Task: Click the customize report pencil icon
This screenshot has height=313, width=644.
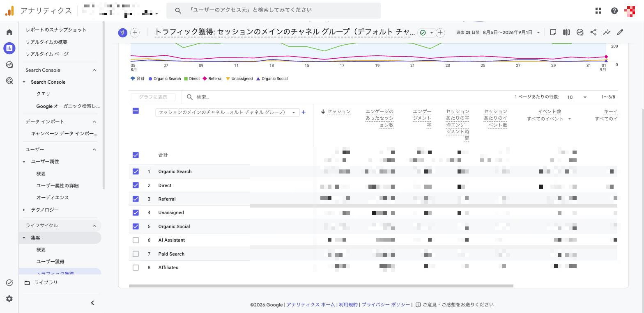Action: click(620, 32)
